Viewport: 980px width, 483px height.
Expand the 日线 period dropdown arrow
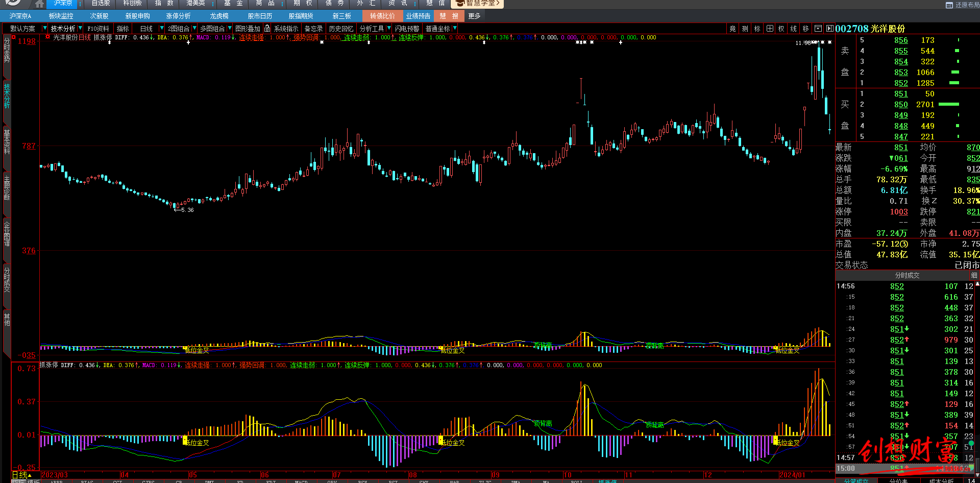click(x=162, y=29)
